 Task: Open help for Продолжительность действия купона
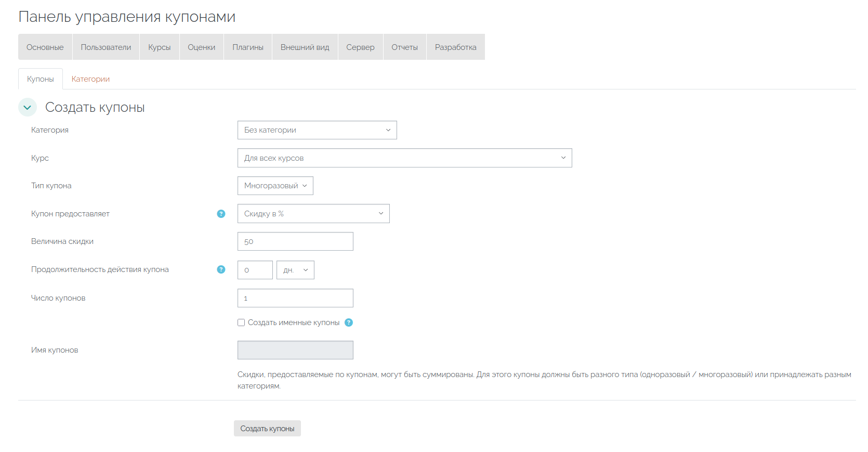point(221,269)
